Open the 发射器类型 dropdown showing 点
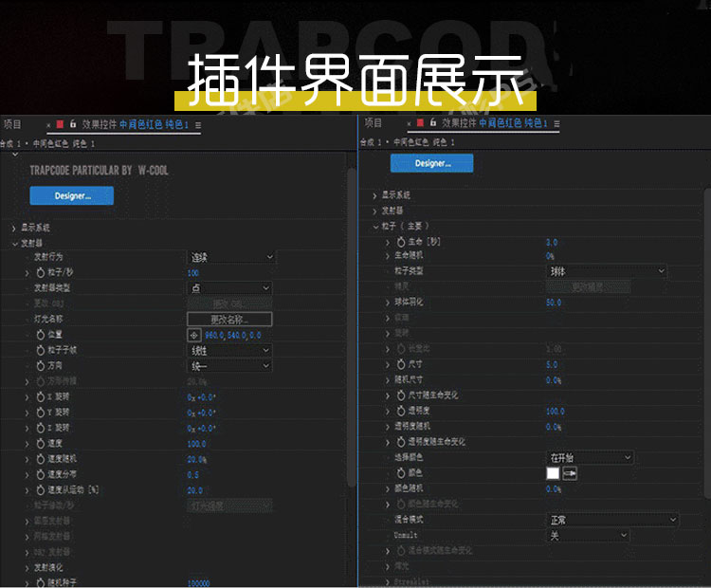 [229, 288]
